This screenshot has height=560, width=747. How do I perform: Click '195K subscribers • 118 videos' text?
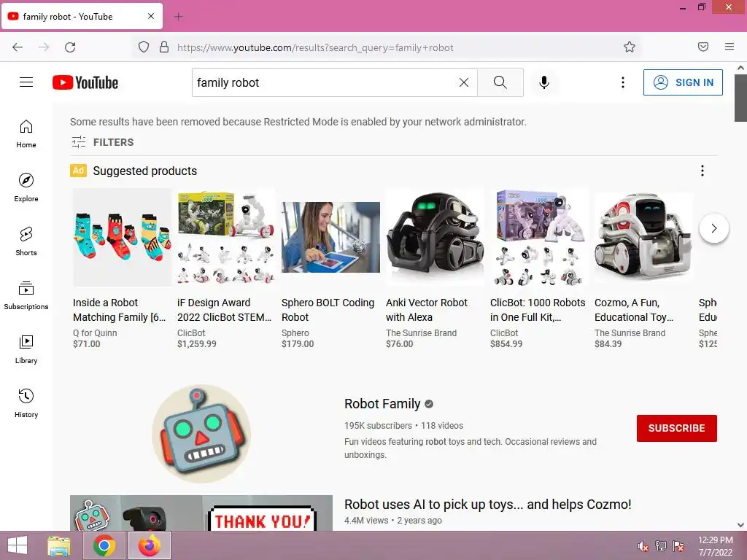403,426
